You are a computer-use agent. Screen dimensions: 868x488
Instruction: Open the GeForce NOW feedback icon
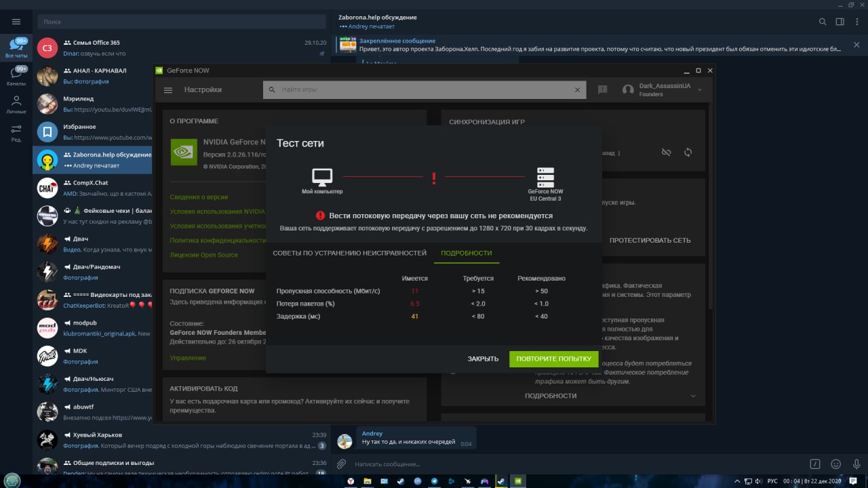[602, 89]
